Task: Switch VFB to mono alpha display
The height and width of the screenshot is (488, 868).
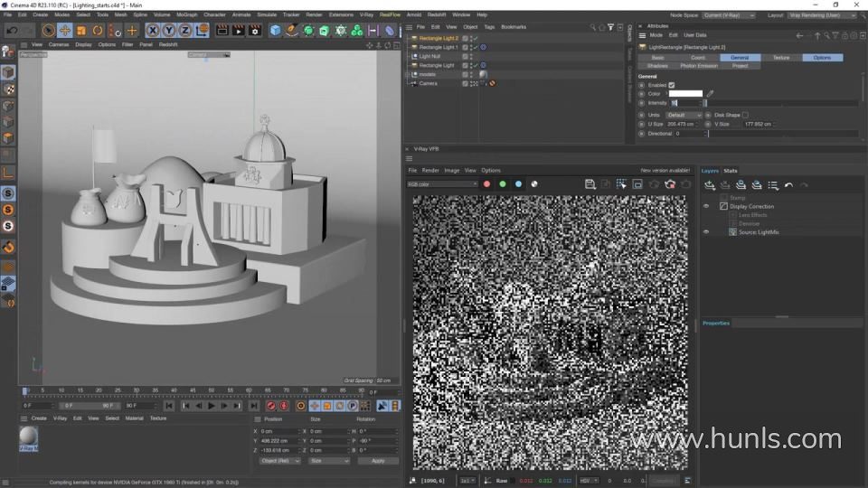Action: pyautogui.click(x=534, y=184)
